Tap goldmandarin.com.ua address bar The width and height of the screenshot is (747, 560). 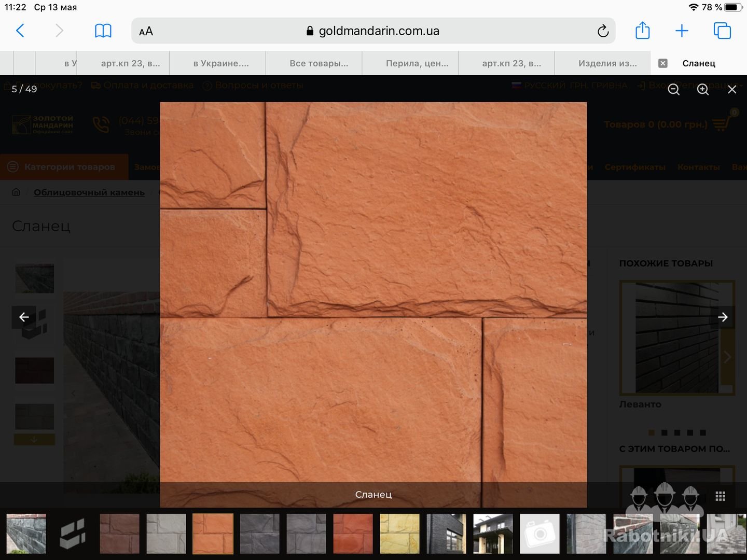point(374,31)
